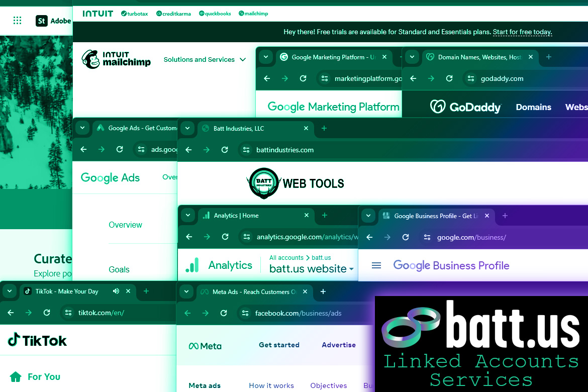The image size is (588, 392).
Task: Reload the facebook.com/business/ads page
Action: (224, 313)
